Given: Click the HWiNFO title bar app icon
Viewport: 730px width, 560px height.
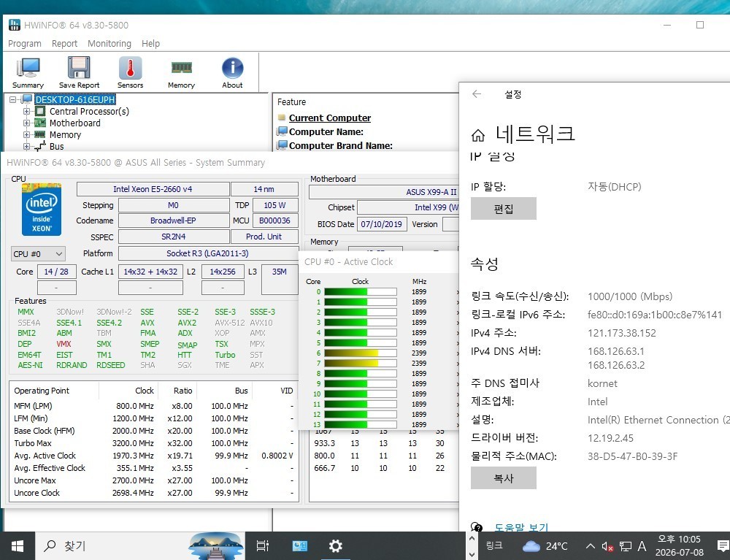Looking at the screenshot, I should [15, 25].
